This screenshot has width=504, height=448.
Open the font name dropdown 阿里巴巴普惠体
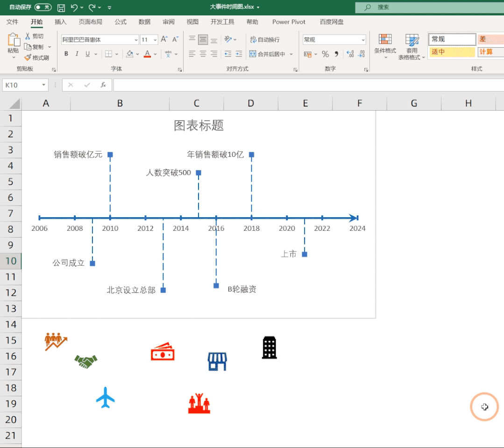(136, 40)
